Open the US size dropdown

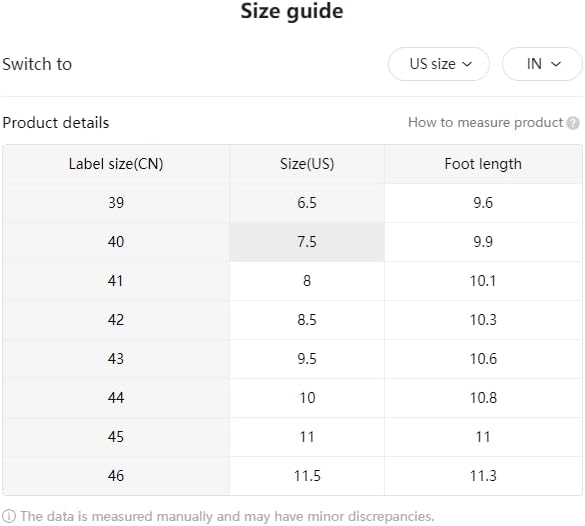[439, 64]
